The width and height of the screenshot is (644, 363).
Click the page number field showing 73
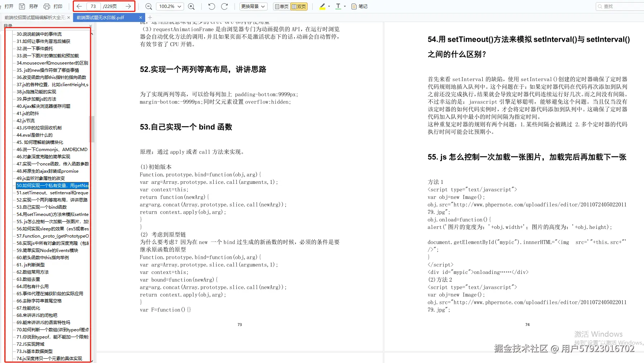coord(93,6)
